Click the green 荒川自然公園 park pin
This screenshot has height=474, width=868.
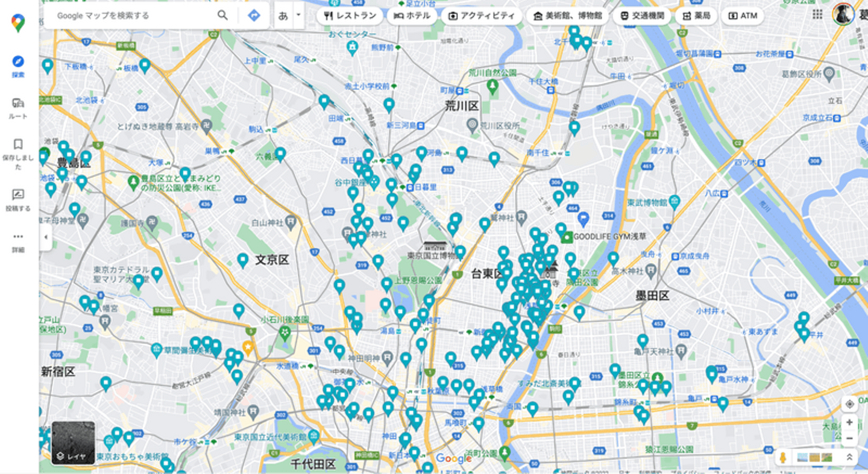492,87
